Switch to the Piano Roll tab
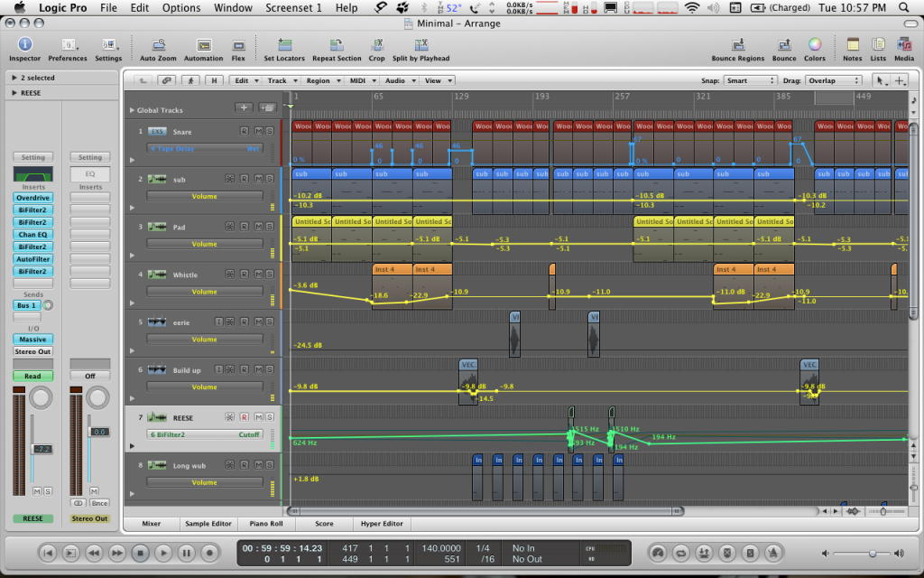 pyautogui.click(x=266, y=524)
